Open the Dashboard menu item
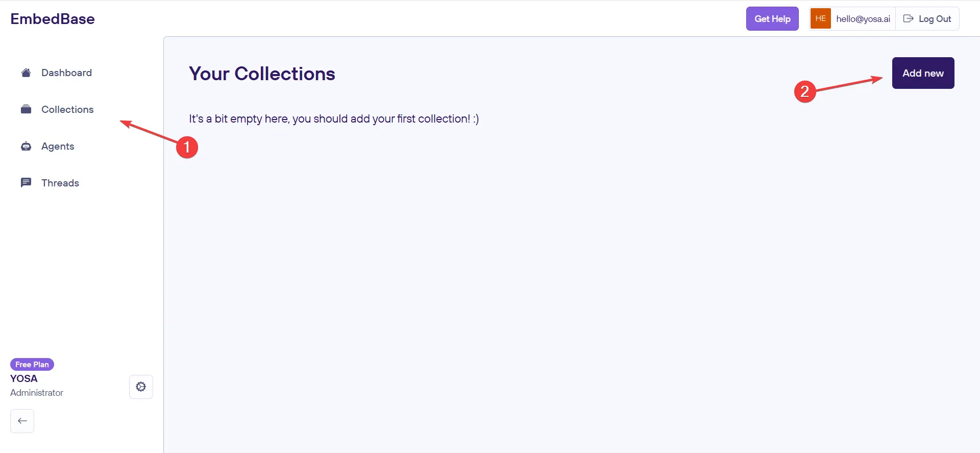Screen dimensions: 980x453 tap(66, 73)
